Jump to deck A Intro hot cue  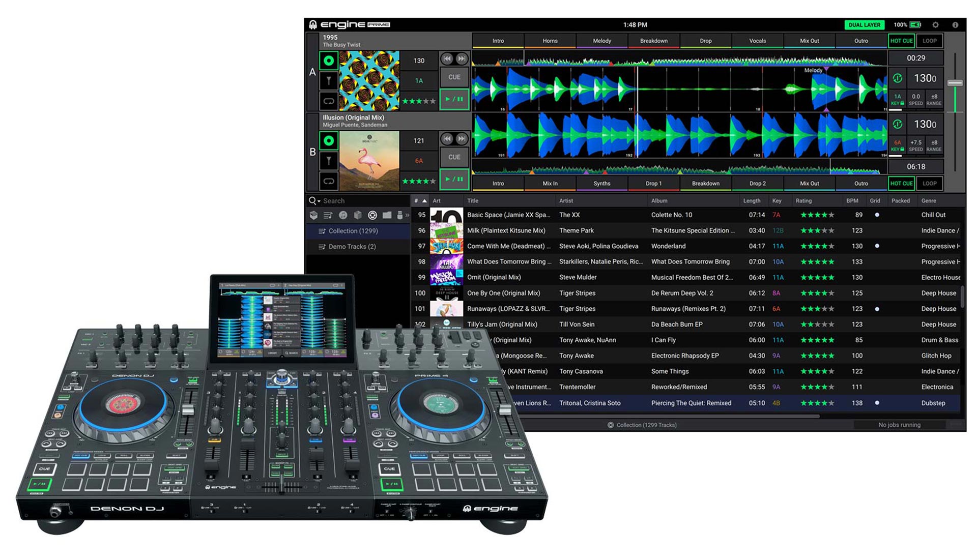(x=498, y=41)
